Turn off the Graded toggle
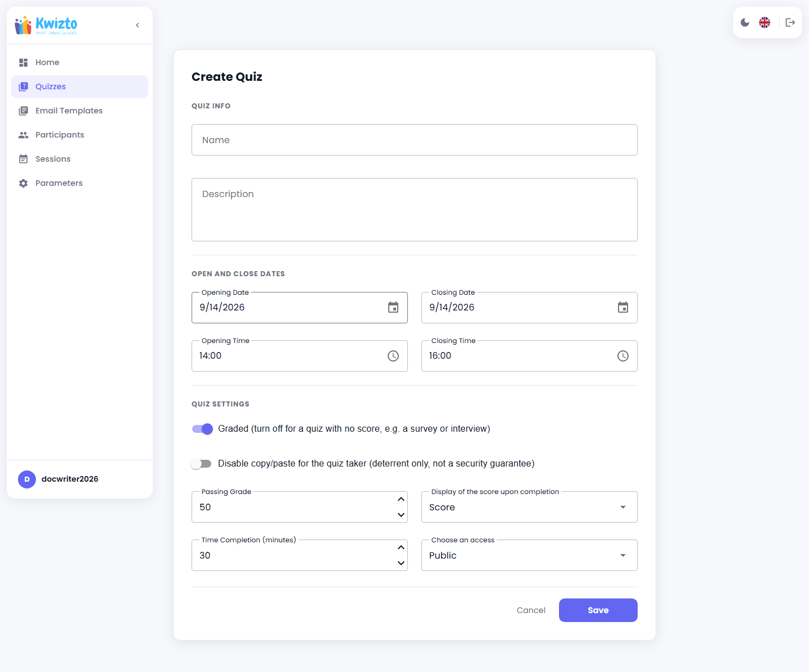809x672 pixels. point(202,429)
